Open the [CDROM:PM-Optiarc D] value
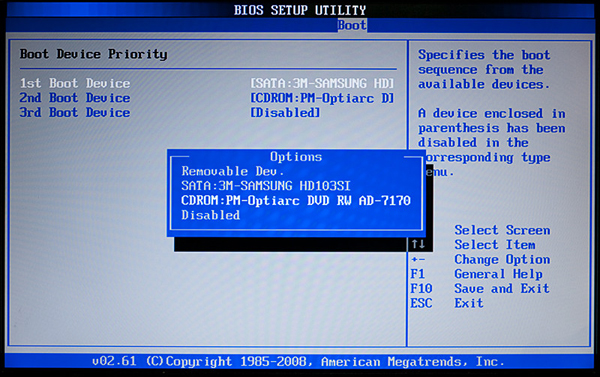Screen dimensions: 600x377 point(322,98)
